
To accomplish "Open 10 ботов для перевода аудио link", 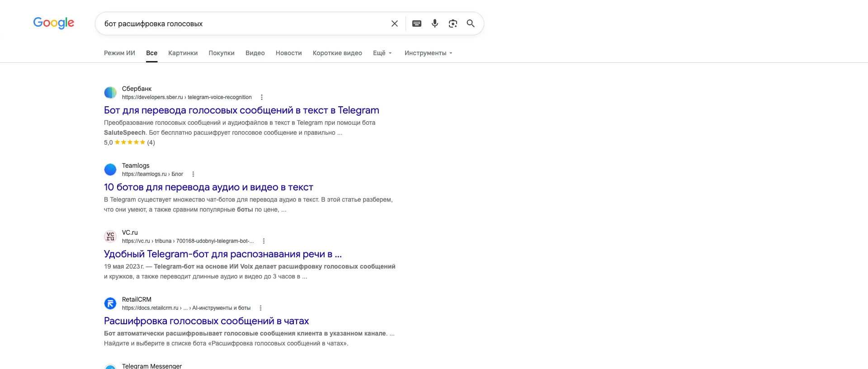I will click(x=208, y=187).
